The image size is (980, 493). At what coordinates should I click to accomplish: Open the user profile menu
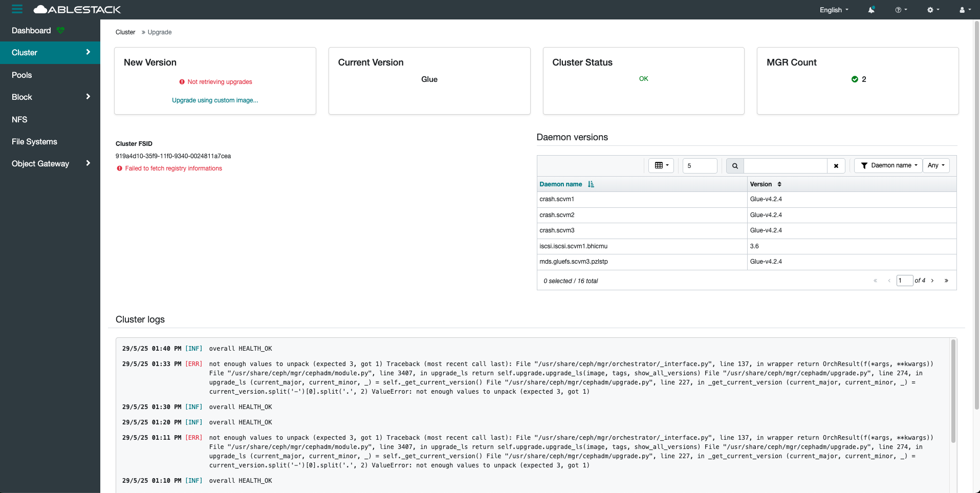[x=965, y=10]
